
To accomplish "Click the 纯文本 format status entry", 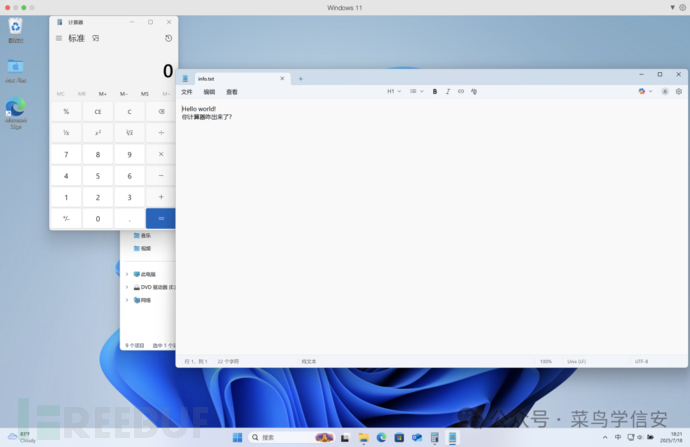I will point(308,362).
